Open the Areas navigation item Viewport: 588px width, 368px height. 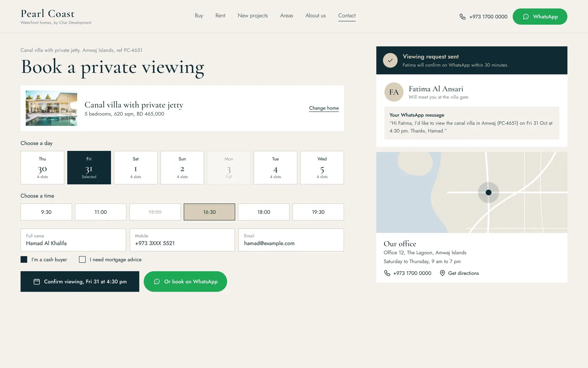click(x=287, y=15)
